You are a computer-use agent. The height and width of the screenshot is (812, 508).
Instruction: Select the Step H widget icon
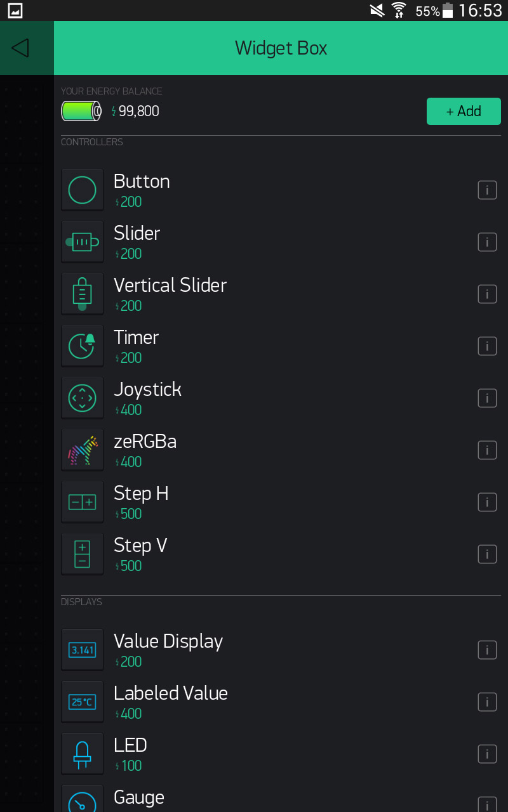82,502
